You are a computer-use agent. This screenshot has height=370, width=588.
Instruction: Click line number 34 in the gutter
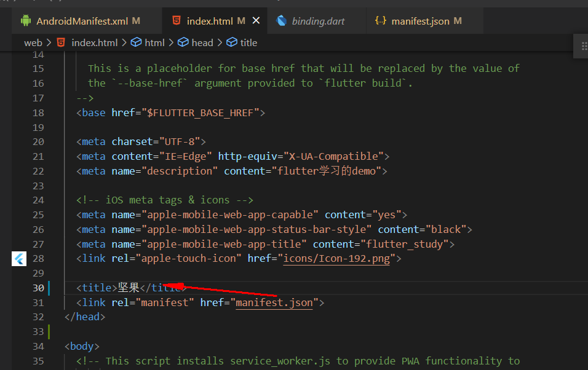tap(38, 347)
